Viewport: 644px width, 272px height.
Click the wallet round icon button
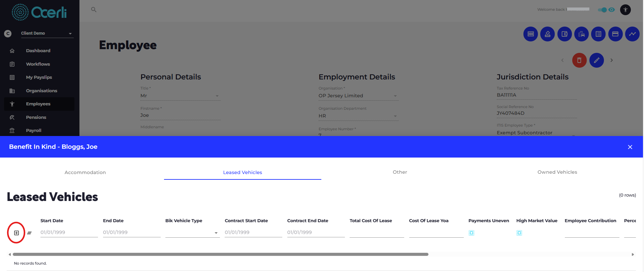click(565, 34)
